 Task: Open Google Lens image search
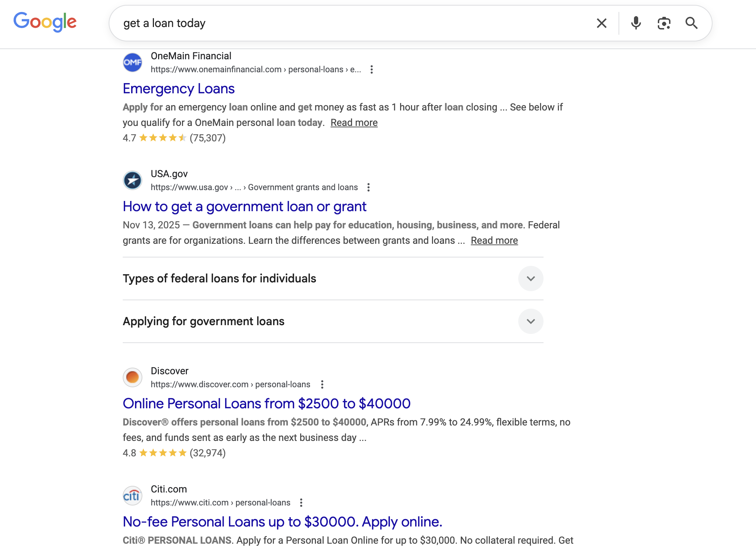pos(664,23)
